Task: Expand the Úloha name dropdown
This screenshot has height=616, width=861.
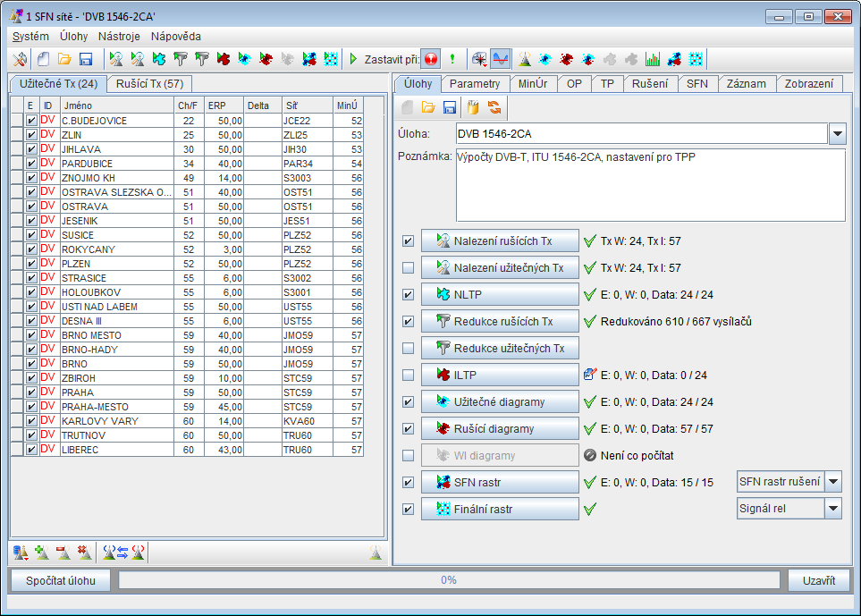Action: tap(837, 134)
